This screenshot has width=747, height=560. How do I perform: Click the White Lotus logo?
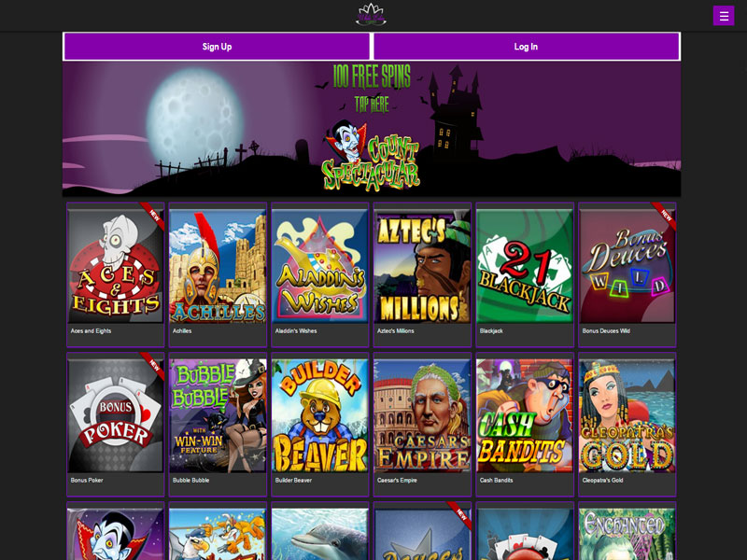click(371, 15)
